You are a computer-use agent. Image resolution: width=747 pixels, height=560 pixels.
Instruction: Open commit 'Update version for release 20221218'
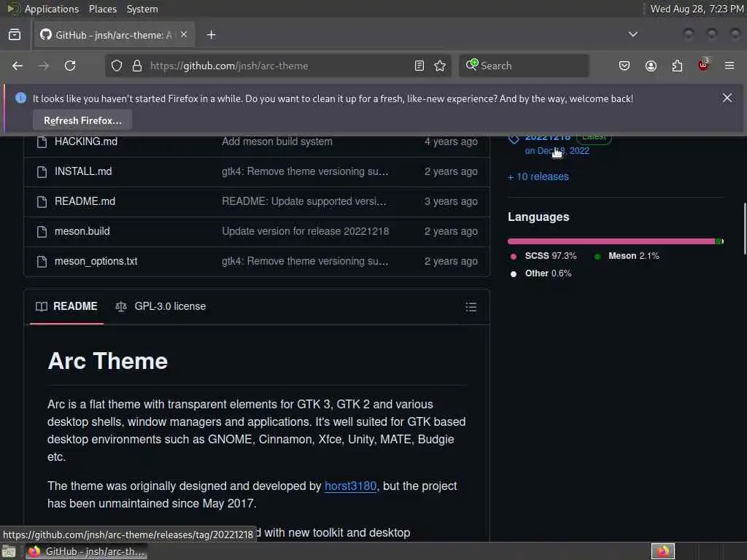(x=306, y=231)
